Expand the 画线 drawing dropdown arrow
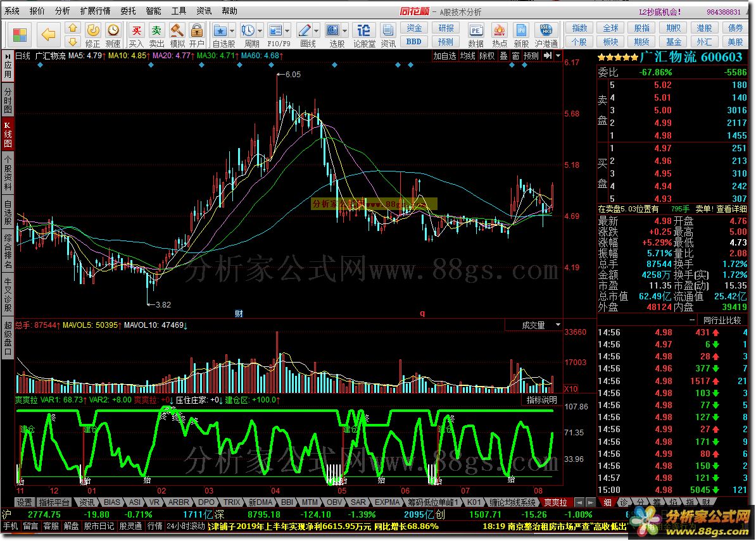This screenshot has width=756, height=541. 317,31
